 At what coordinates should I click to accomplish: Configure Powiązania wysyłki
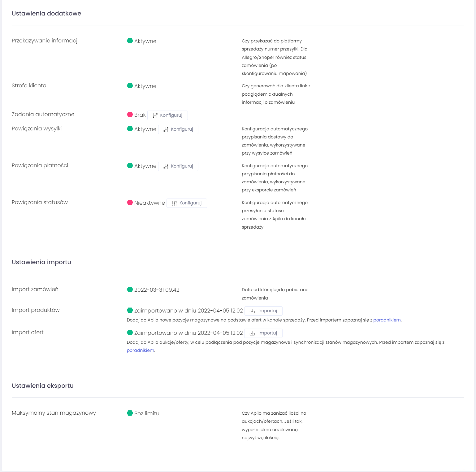178,129
